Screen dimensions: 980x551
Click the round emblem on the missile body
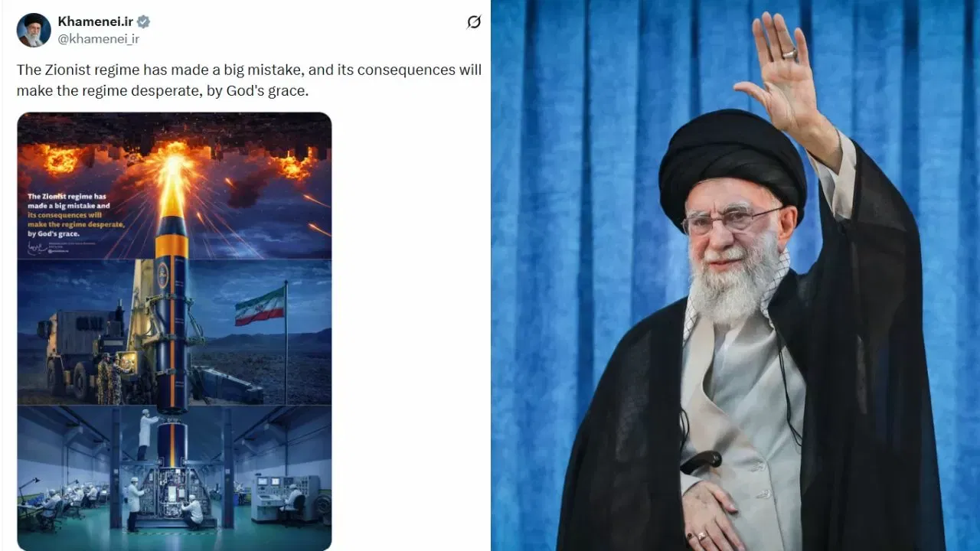click(162, 275)
